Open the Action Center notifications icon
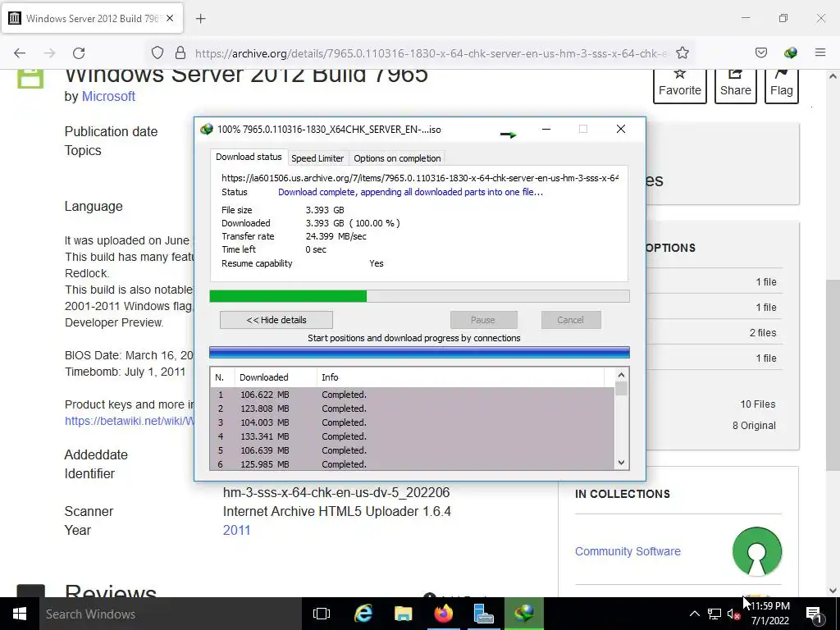Screen dimensions: 840x630 [x=815, y=614]
